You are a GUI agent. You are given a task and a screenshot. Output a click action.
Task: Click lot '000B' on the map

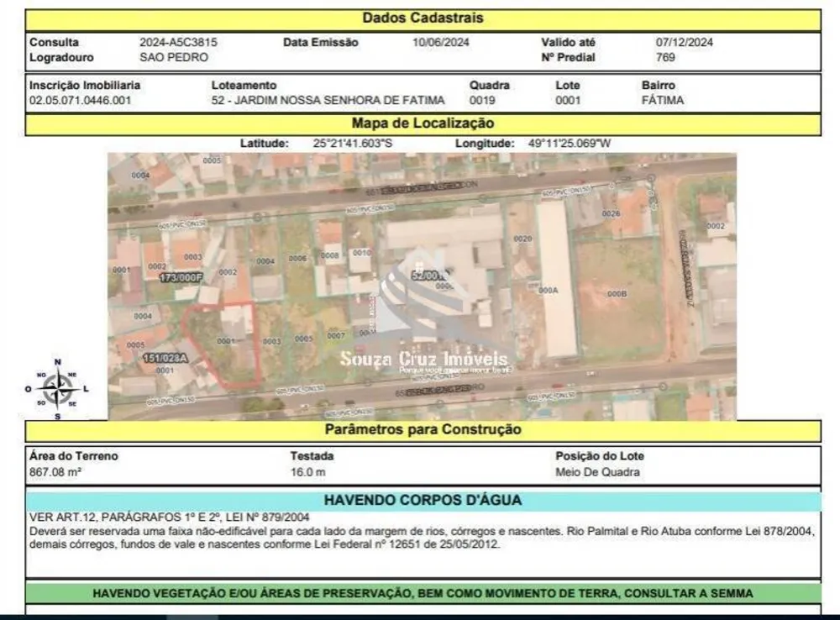pyautogui.click(x=617, y=294)
